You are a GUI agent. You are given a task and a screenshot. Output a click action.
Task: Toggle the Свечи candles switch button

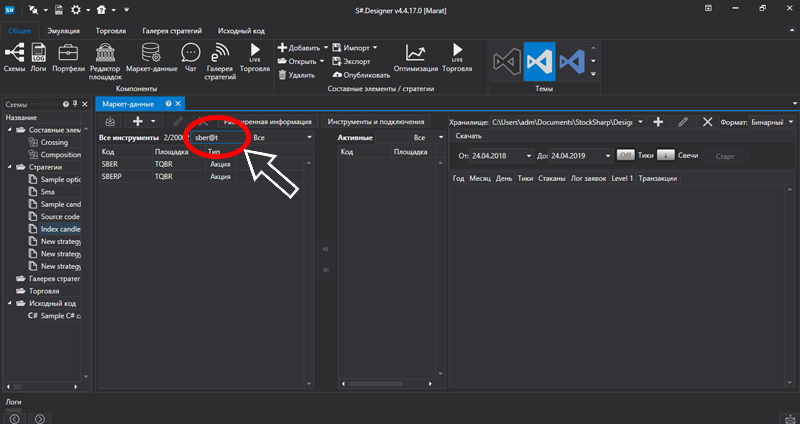(665, 156)
